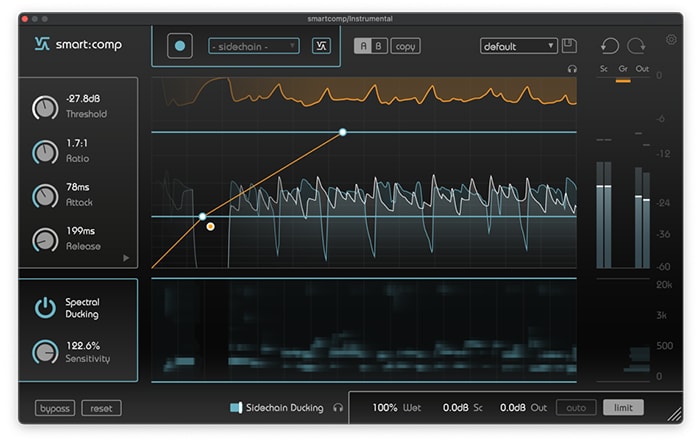Viewport: 700px width, 441px height.
Task: Open the sidechain profile dropdown
Action: 254,46
